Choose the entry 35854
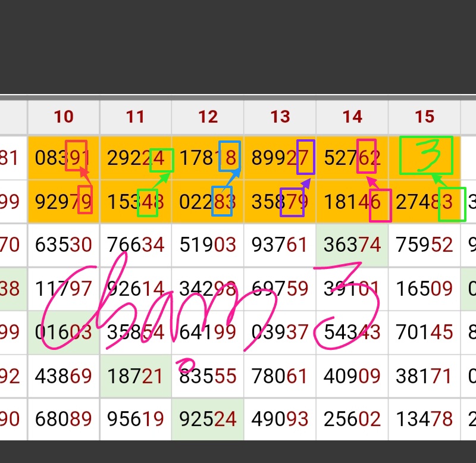Image resolution: width=476 pixels, height=463 pixels. coord(136,333)
